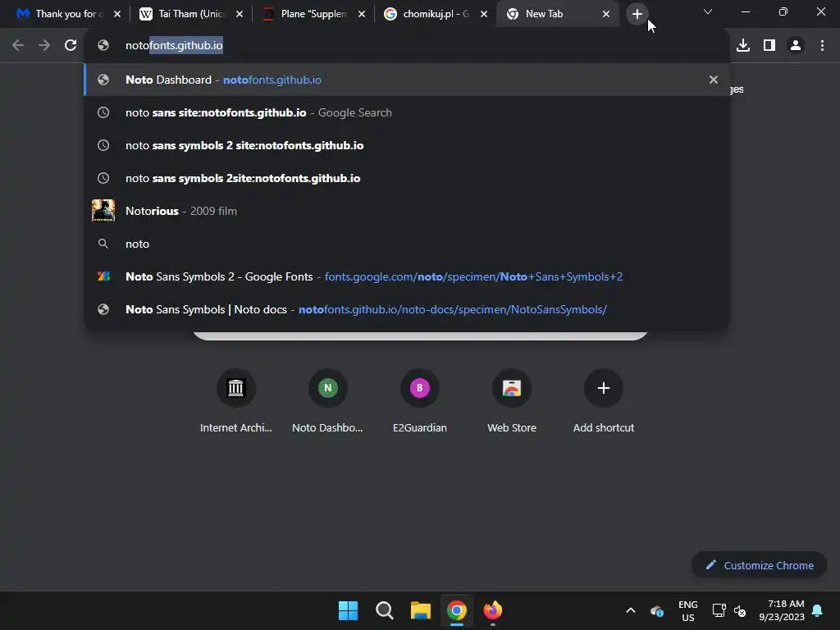Remove the Noto Dashboard suggestion
840x630 pixels.
tap(714, 80)
